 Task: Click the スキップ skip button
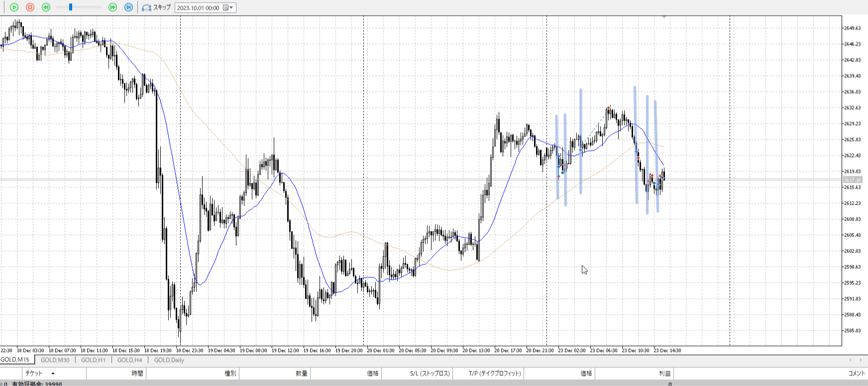[x=156, y=7]
